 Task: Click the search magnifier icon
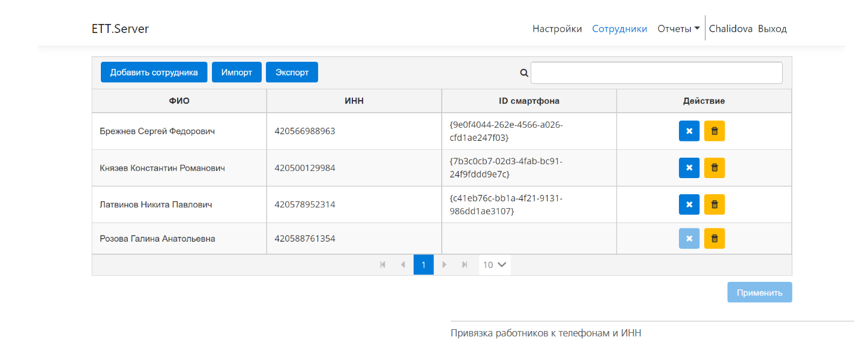pyautogui.click(x=523, y=73)
